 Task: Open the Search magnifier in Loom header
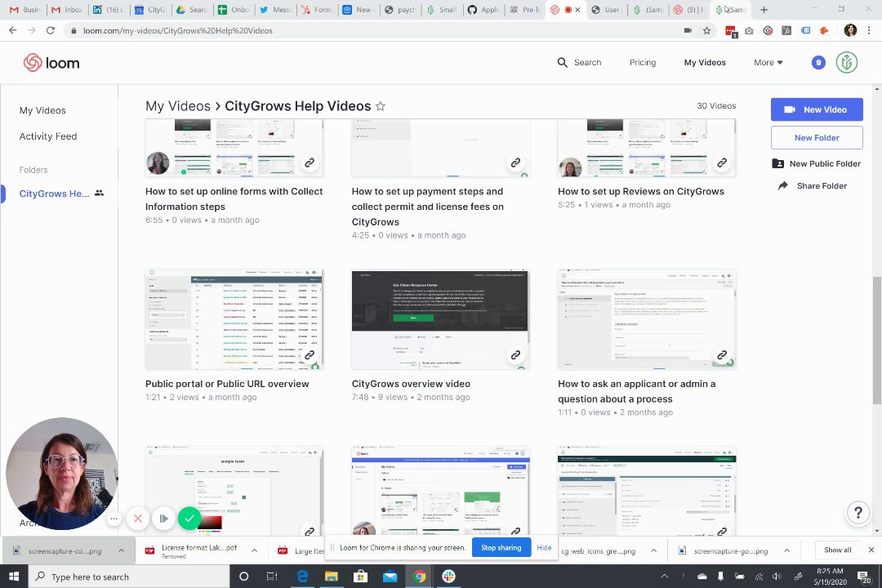coord(562,62)
